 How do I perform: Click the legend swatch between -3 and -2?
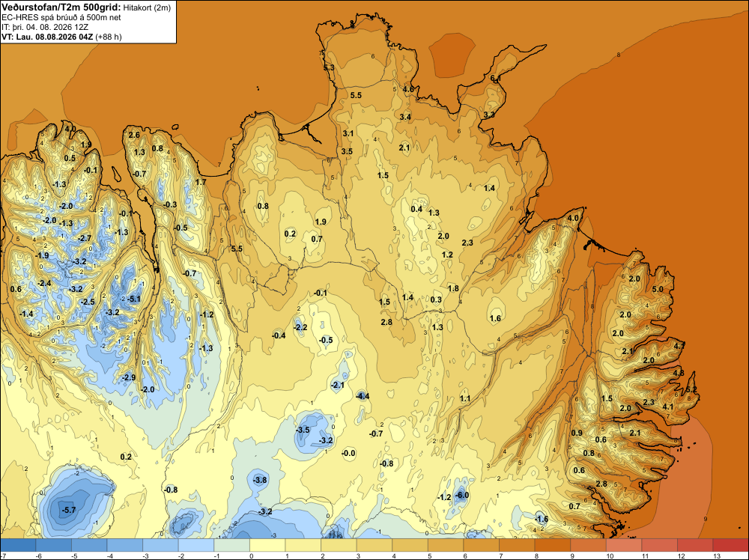(160, 545)
